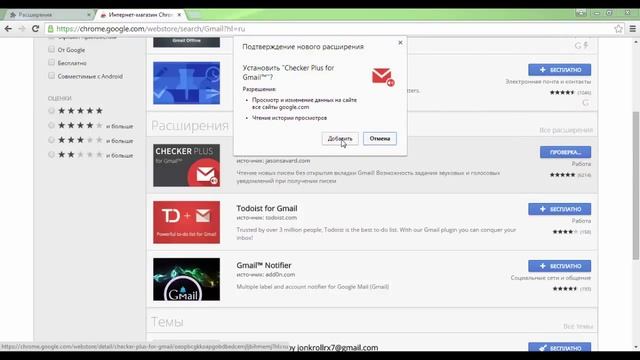Click Электронная почта и контакты category
Viewport: 640px width, 360px height.
pos(548,82)
